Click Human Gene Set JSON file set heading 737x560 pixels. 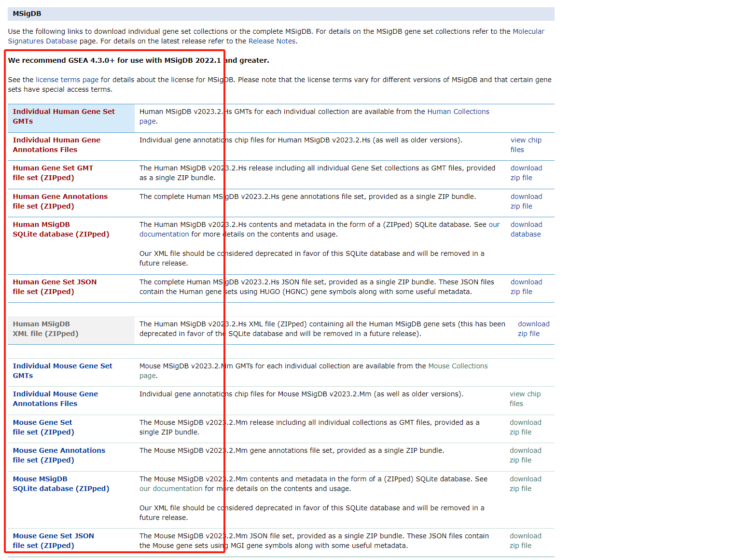click(55, 287)
